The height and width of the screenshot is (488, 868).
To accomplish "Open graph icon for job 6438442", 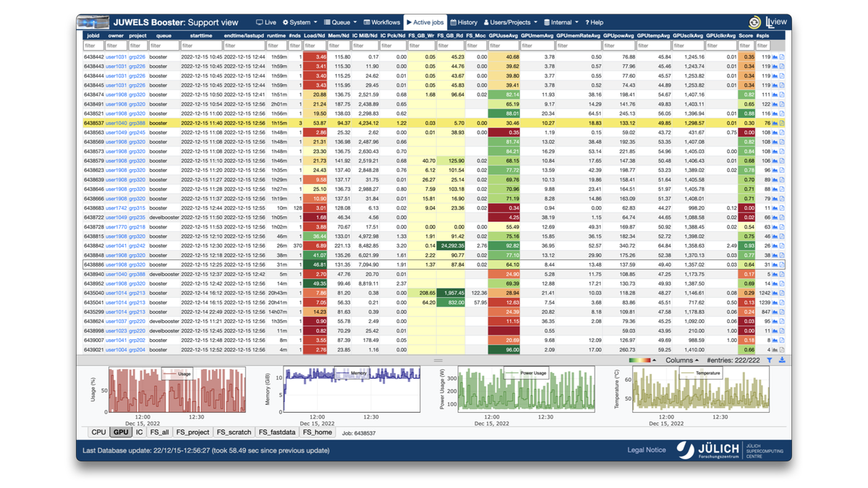I will 775,56.
